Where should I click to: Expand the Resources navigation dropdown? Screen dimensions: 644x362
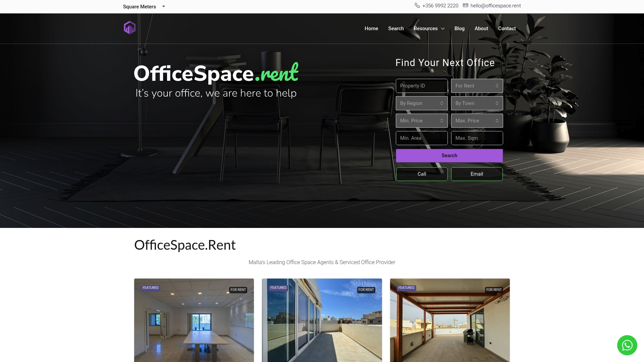429,28
